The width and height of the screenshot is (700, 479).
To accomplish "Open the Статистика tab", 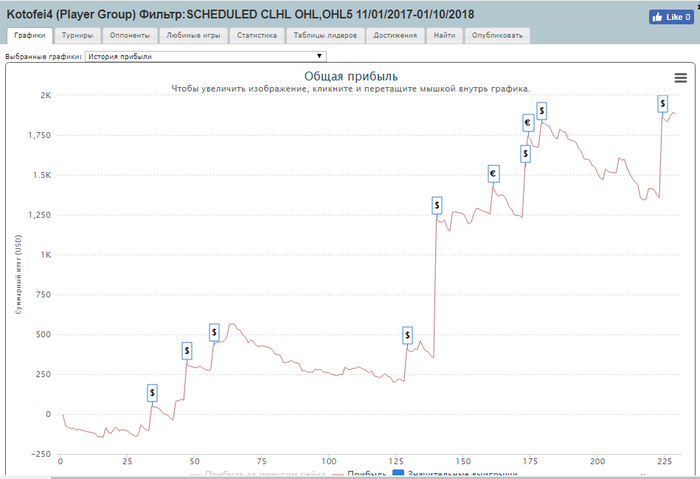I will (x=257, y=35).
